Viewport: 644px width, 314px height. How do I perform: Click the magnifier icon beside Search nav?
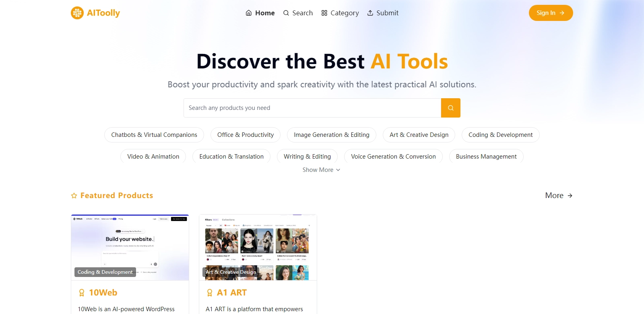pos(286,13)
